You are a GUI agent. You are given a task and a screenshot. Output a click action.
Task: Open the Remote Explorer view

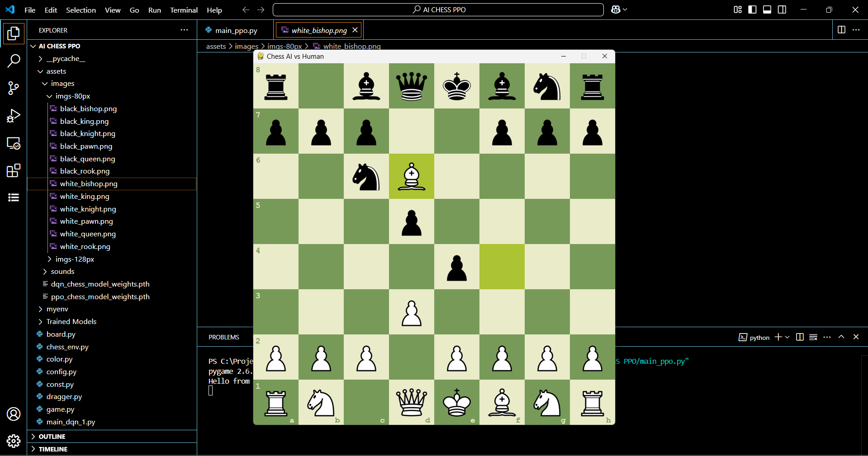[x=14, y=143]
